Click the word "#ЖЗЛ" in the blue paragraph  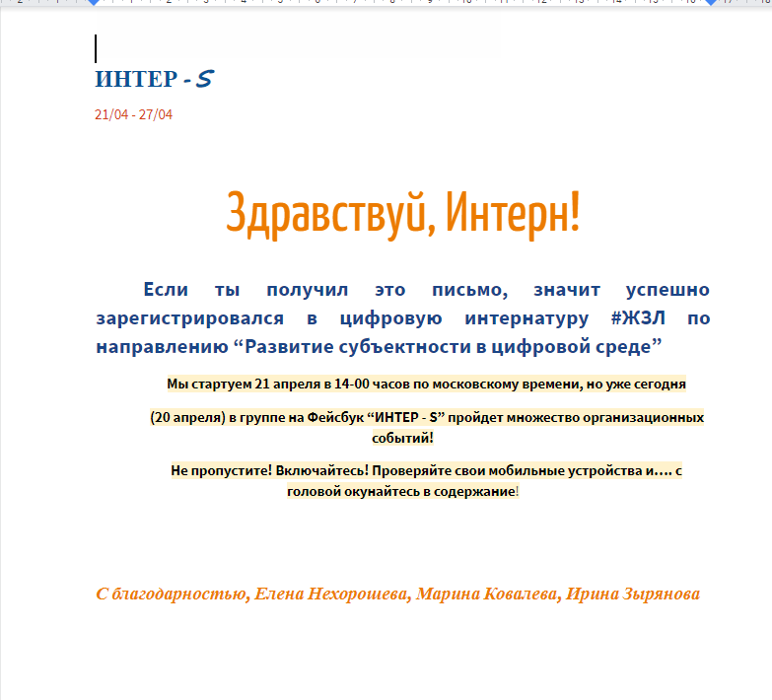pyautogui.click(x=638, y=318)
